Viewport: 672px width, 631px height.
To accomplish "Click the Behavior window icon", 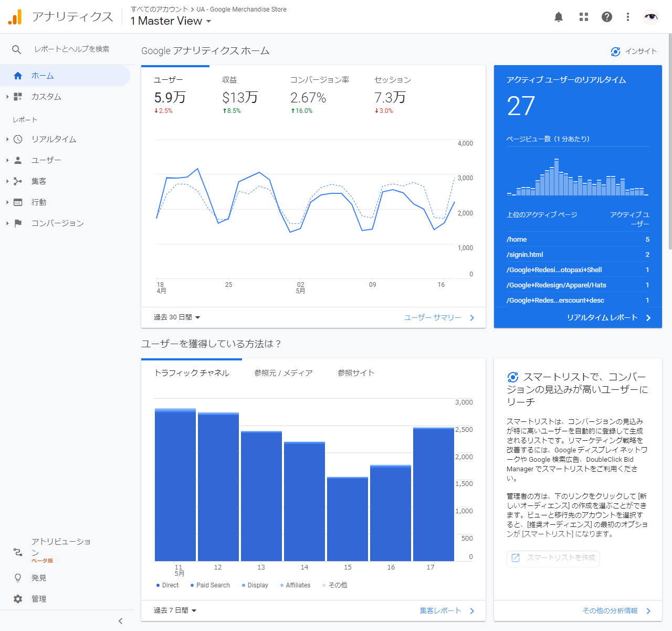I will coord(18,202).
